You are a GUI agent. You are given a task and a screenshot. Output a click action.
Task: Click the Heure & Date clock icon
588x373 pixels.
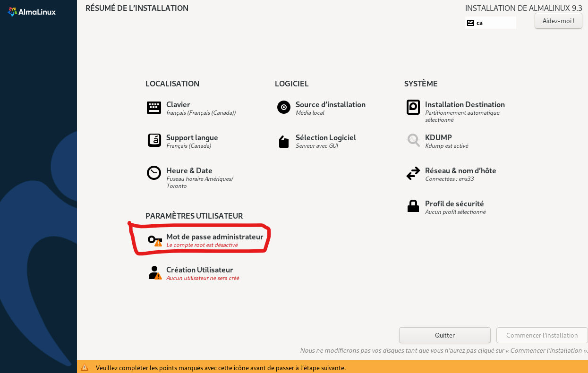pyautogui.click(x=154, y=173)
